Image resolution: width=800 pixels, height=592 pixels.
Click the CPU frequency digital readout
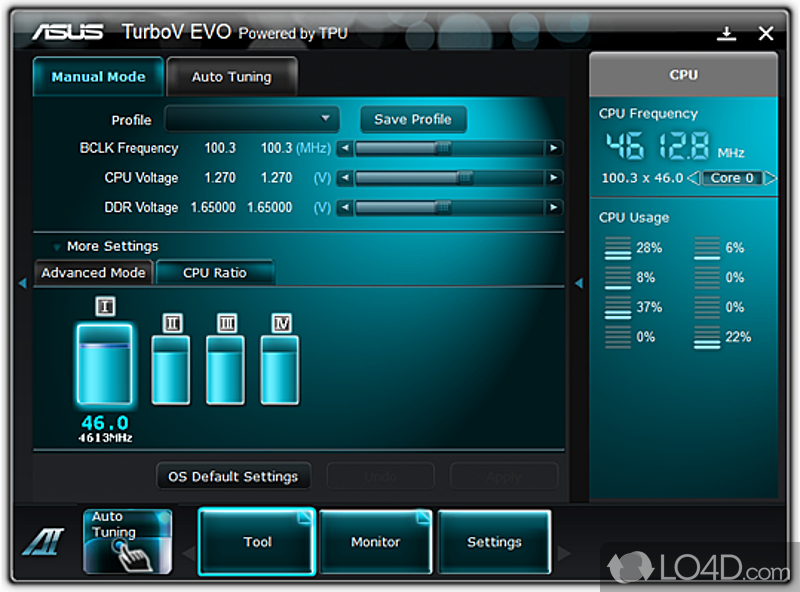[x=657, y=146]
